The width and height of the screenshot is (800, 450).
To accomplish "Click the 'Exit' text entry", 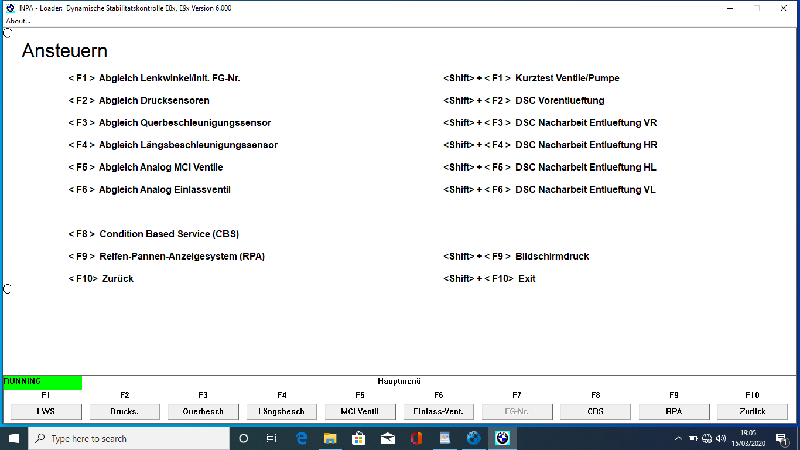I will coord(527,279).
